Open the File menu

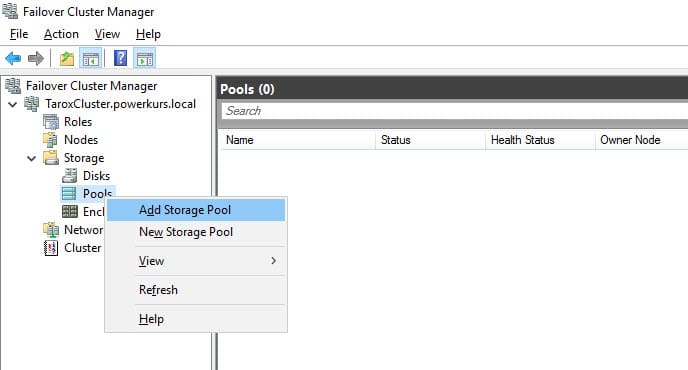point(19,34)
